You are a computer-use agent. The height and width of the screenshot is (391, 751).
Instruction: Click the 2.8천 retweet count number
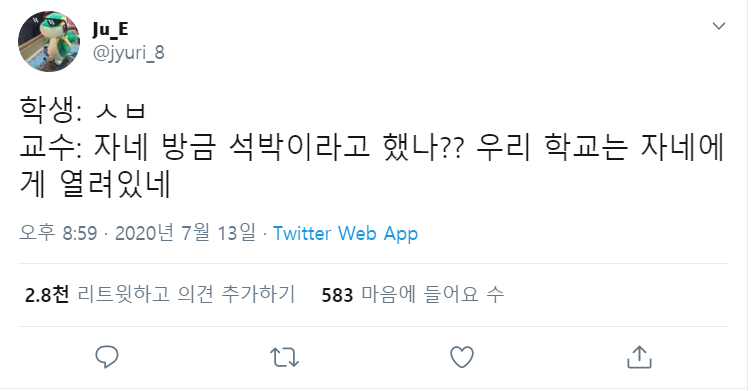pos(47,295)
